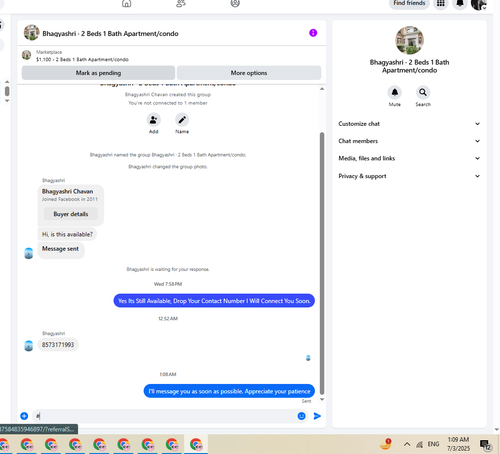Click the Search magnifier in side panel
500x454 pixels.
point(423,92)
